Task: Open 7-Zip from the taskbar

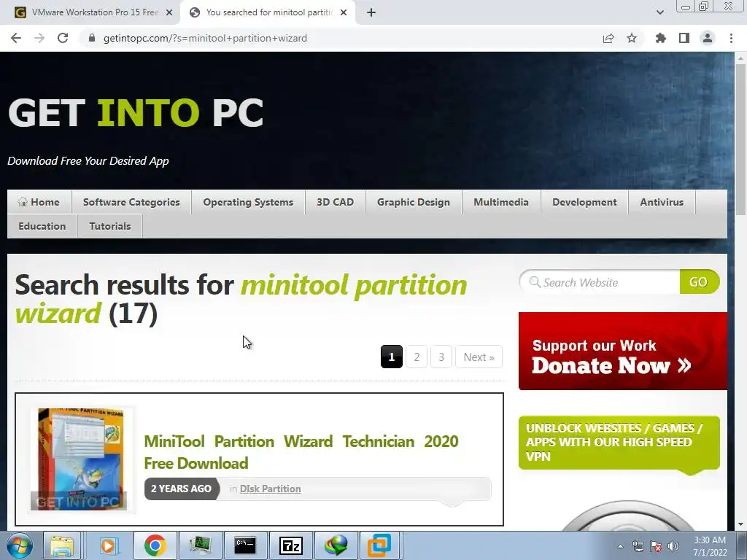Action: pos(290,545)
